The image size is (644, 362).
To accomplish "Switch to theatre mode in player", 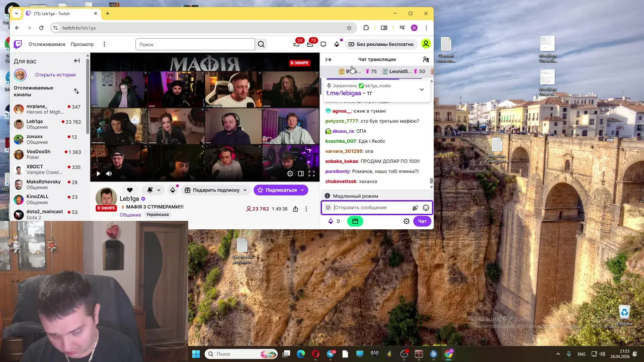I will point(301,174).
